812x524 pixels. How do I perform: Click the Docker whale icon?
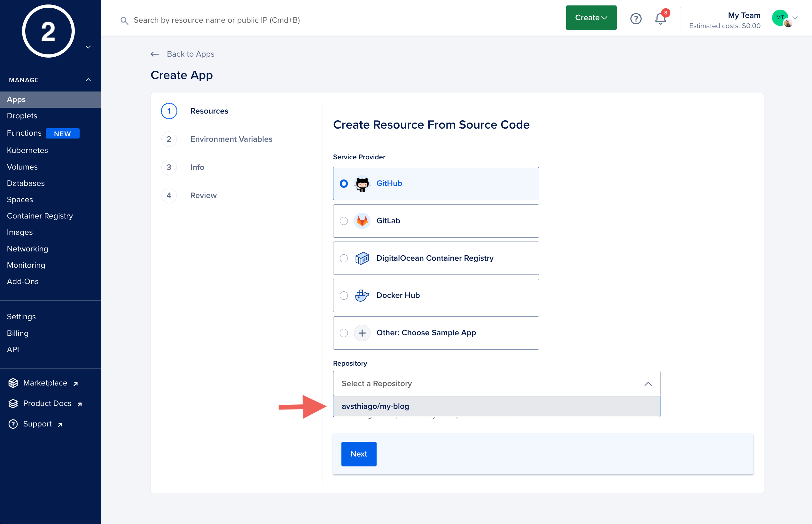pyautogui.click(x=362, y=295)
